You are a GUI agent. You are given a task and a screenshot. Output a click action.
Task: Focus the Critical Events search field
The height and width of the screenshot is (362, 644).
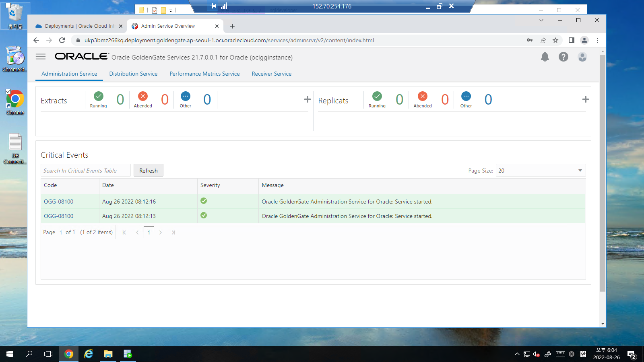[86, 171]
